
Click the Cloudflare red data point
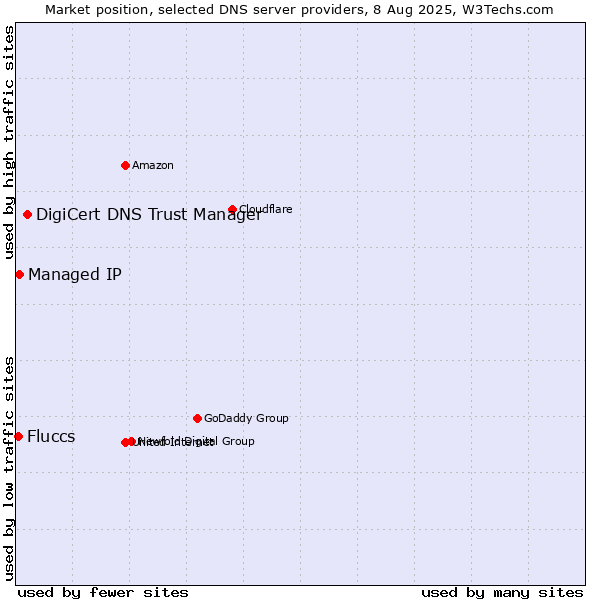coord(232,209)
